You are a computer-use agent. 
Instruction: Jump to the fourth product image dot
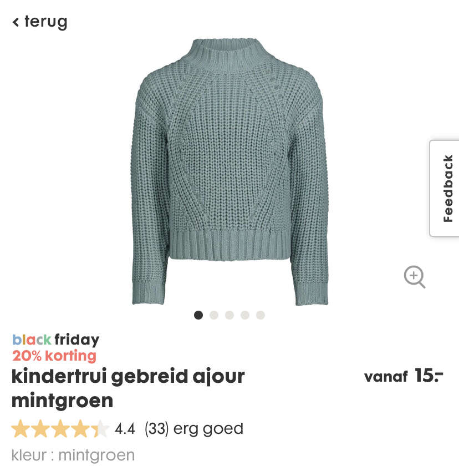coord(245,315)
